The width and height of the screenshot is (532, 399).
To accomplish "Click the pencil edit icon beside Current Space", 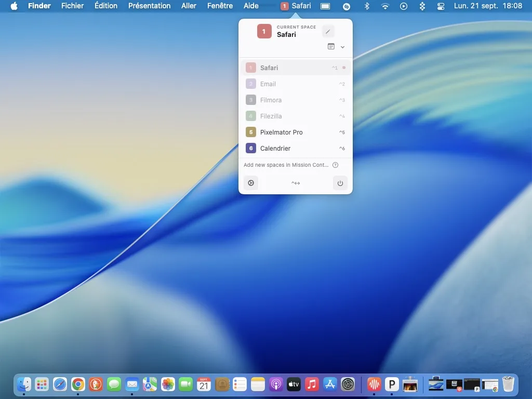I will coord(328,32).
